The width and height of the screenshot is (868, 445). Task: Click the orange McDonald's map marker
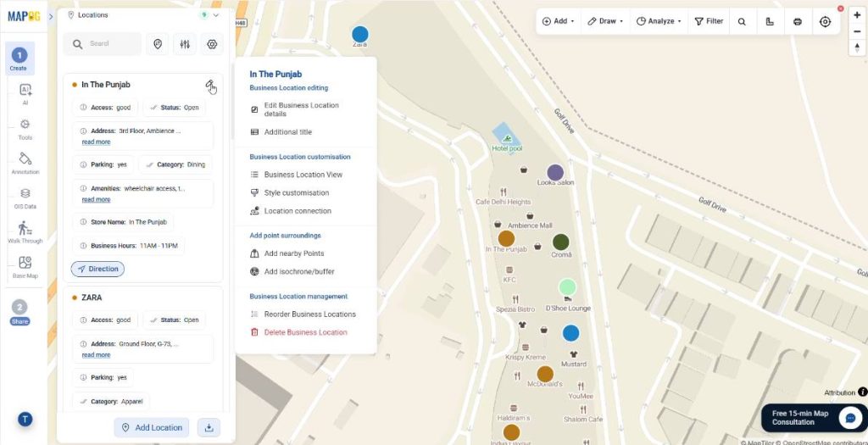click(545, 374)
